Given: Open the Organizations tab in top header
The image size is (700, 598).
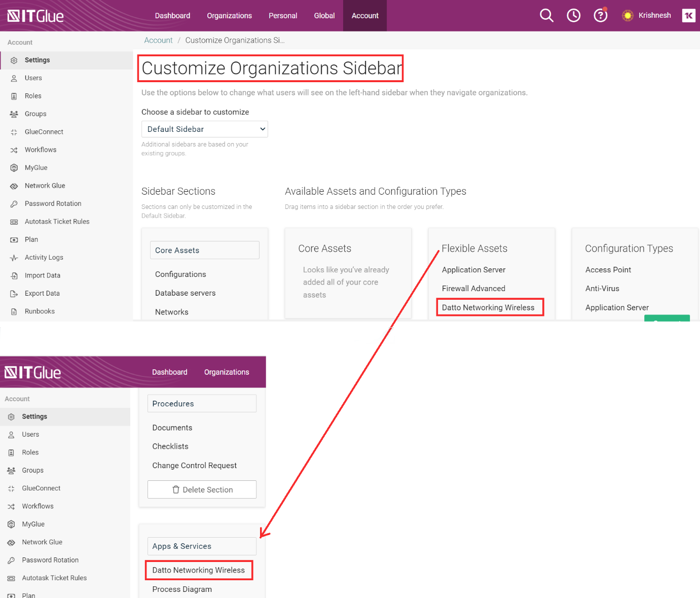Looking at the screenshot, I should [229, 16].
